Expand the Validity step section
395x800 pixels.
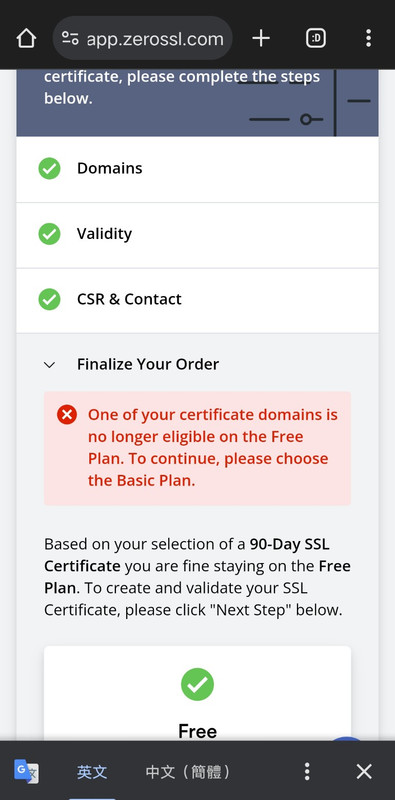click(198, 235)
